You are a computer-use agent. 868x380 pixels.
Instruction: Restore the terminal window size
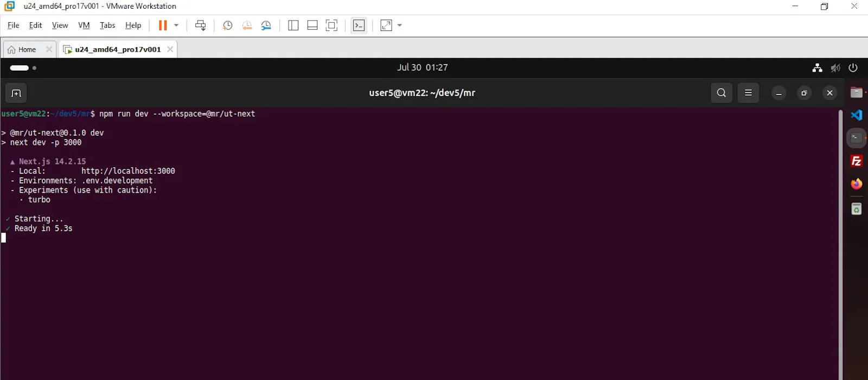(804, 93)
